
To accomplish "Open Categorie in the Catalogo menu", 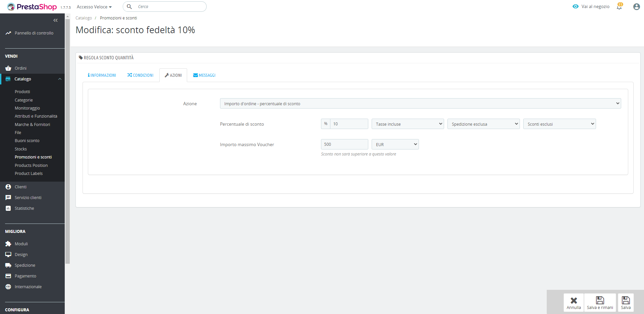I will pyautogui.click(x=24, y=100).
